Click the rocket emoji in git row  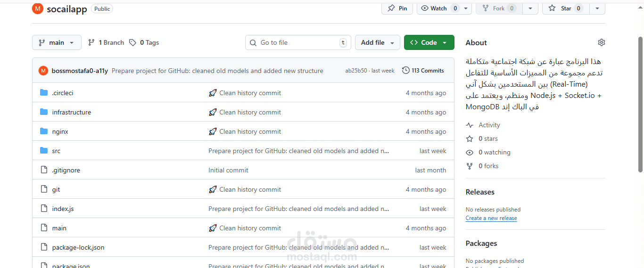[213, 189]
